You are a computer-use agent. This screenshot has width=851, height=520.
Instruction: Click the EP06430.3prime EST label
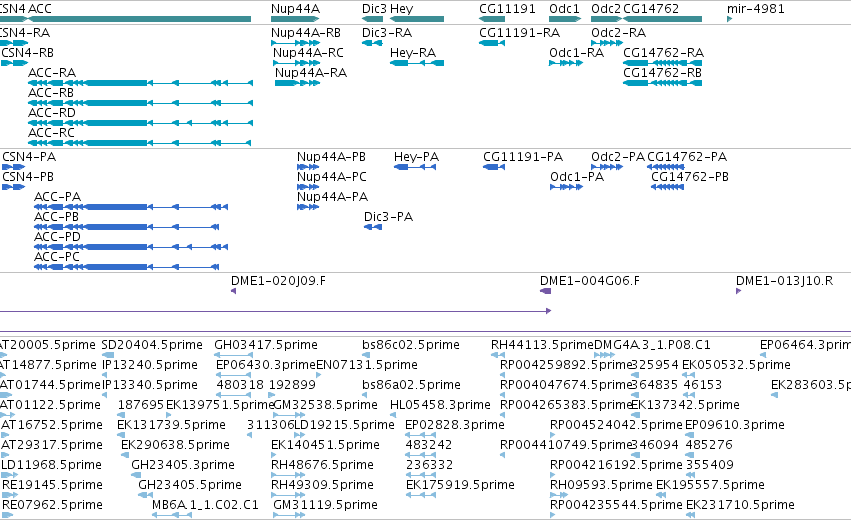(x=265, y=365)
